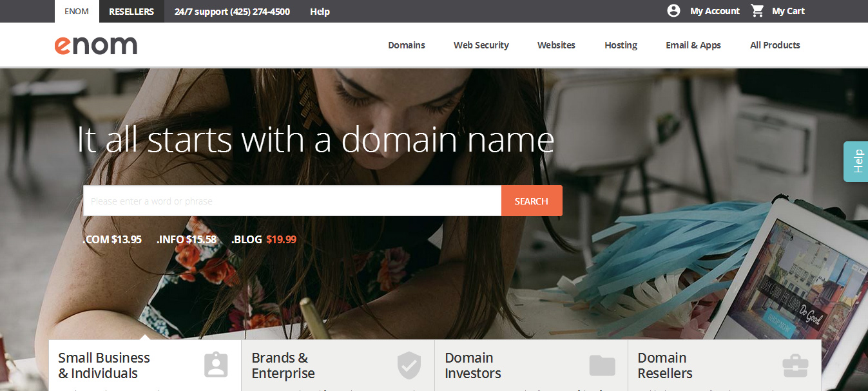This screenshot has width=868, height=391.
Task: Focus the domain search input field
Action: (293, 201)
